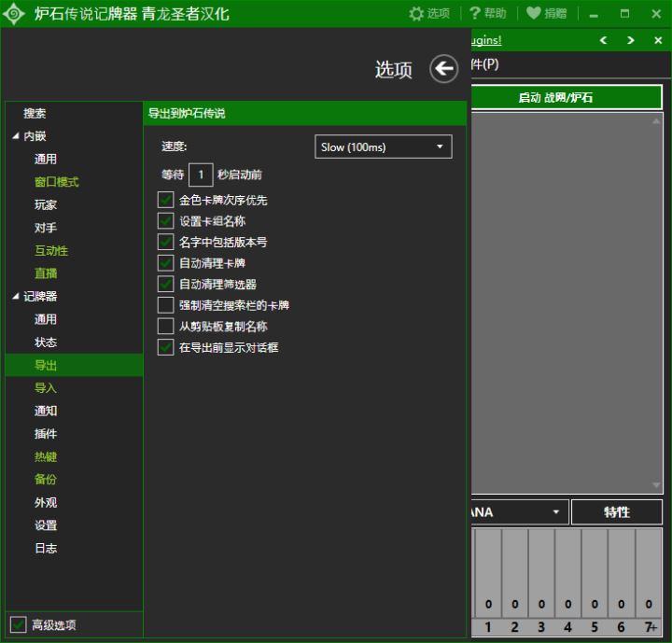
Task: Select 搜索 in the options sidebar
Action: tap(35, 113)
